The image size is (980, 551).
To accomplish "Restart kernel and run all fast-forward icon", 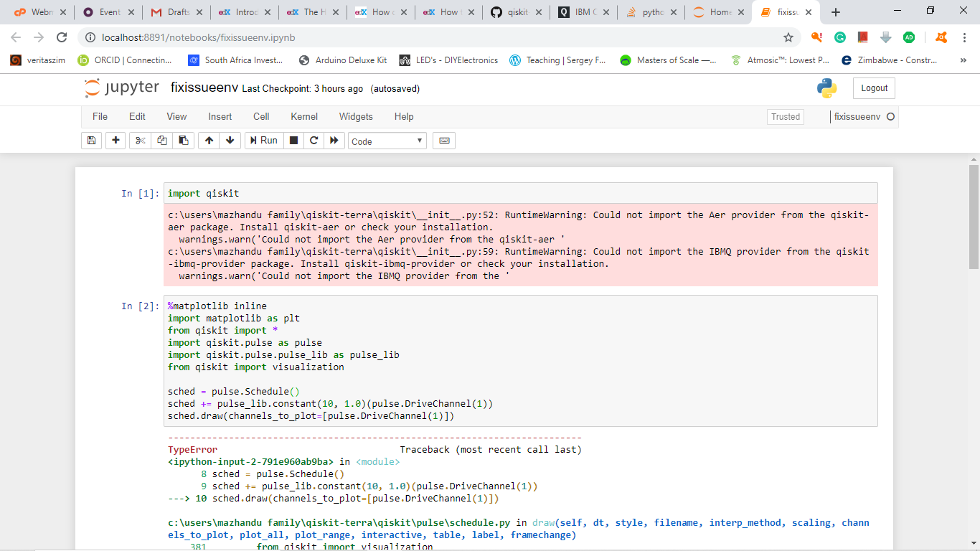I will point(334,141).
